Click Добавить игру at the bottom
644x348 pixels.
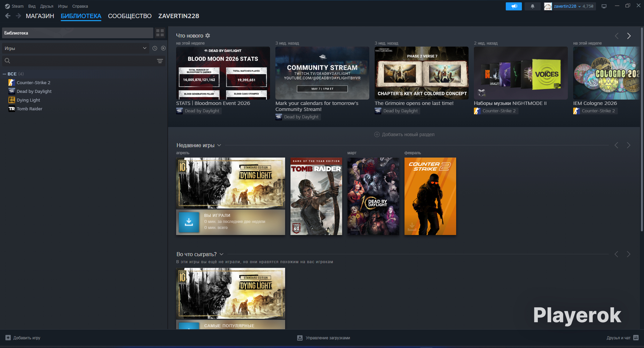tap(23, 338)
